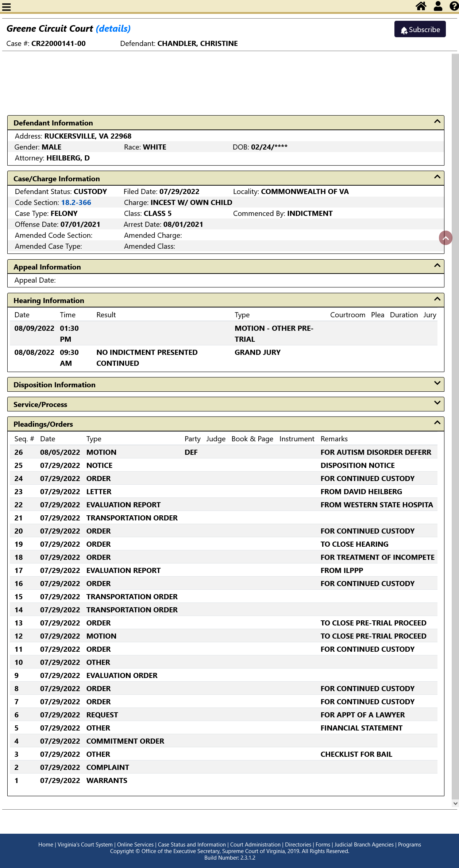
Task: Open Judicial Branch Agencies footer link
Action: pyautogui.click(x=364, y=845)
